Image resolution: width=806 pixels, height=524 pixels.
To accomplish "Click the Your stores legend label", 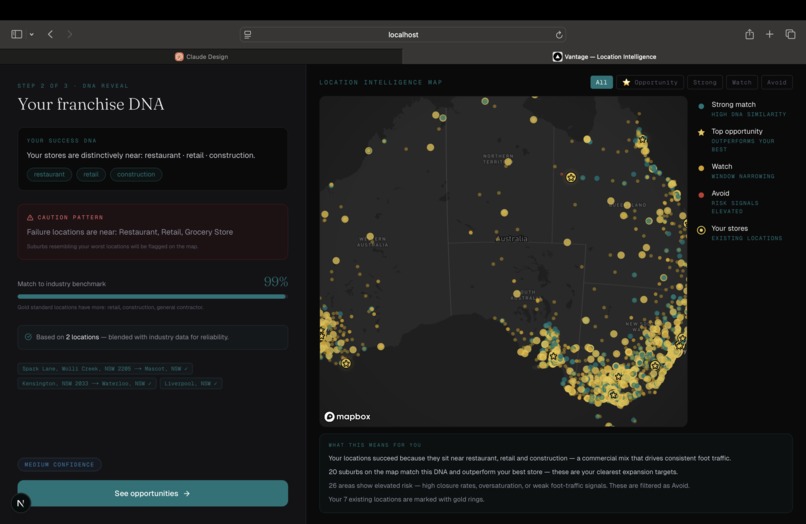I will click(729, 228).
